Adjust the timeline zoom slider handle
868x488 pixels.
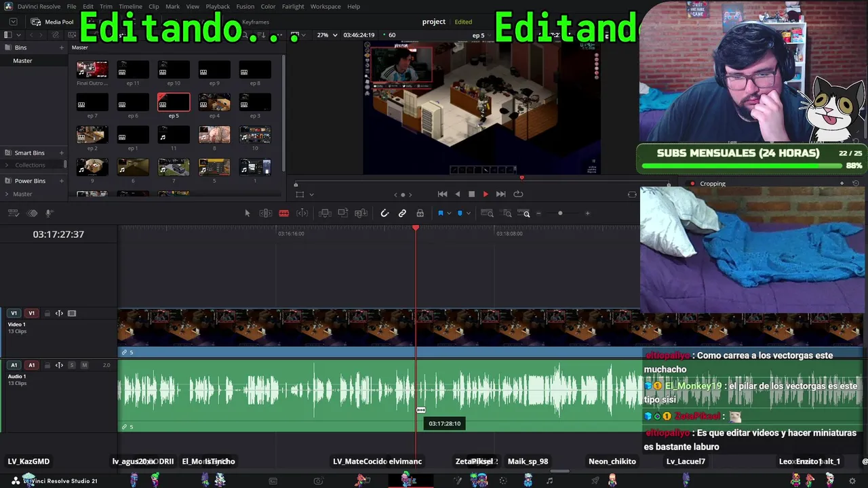[560, 213]
